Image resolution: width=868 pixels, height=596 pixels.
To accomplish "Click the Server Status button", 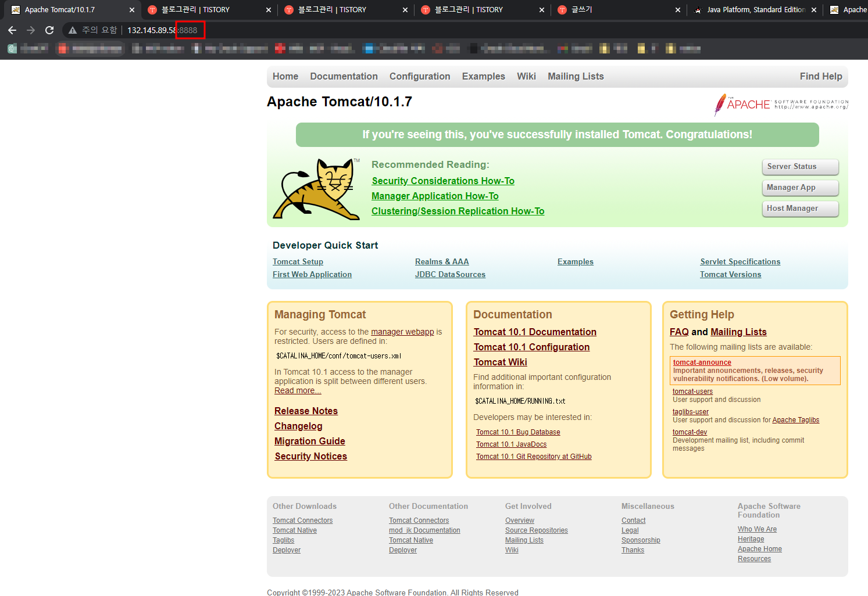I will point(800,167).
